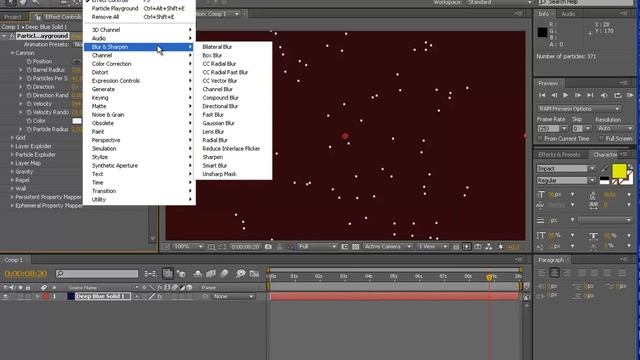Enable frame blending for all layers
Screen dimensions: 640x360
[x=211, y=273]
